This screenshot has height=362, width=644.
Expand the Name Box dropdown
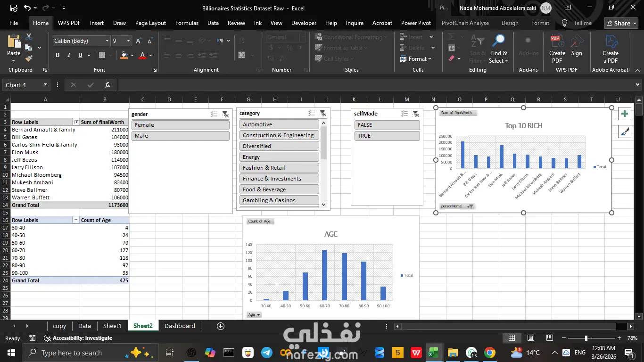coord(46,85)
